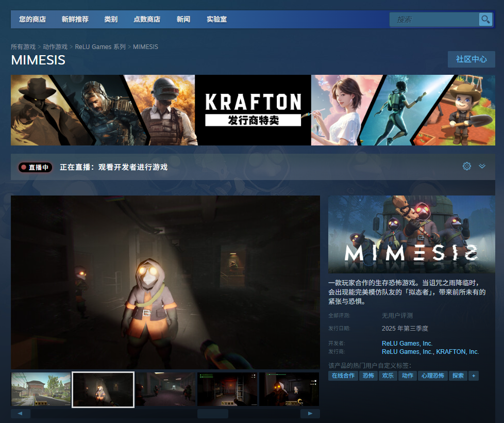The width and height of the screenshot is (504, 423).
Task: Click MIMESIS breadcrumb link
Action: pos(146,47)
